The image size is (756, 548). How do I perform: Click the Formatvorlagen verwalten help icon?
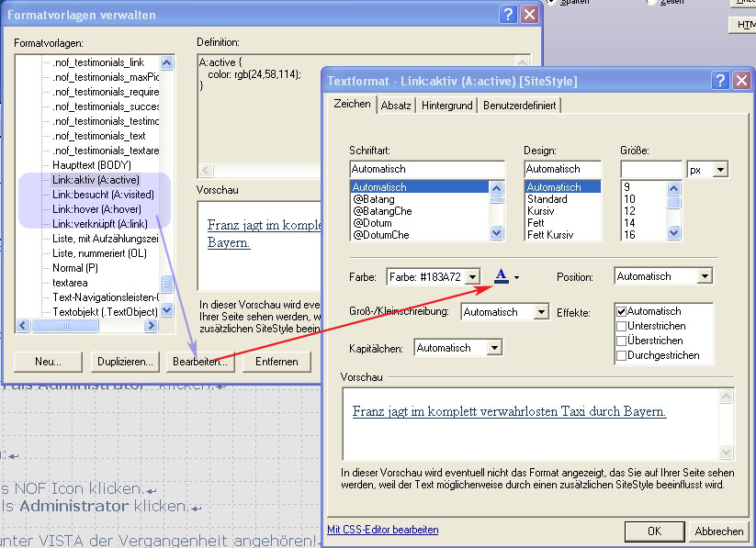508,15
